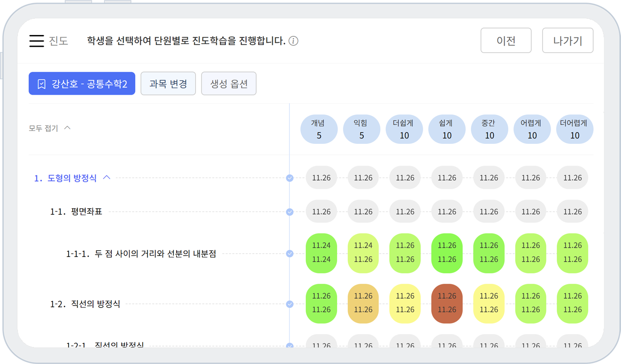
Task: Click bookmark icon on 강산호 button
Action: [x=41, y=84]
